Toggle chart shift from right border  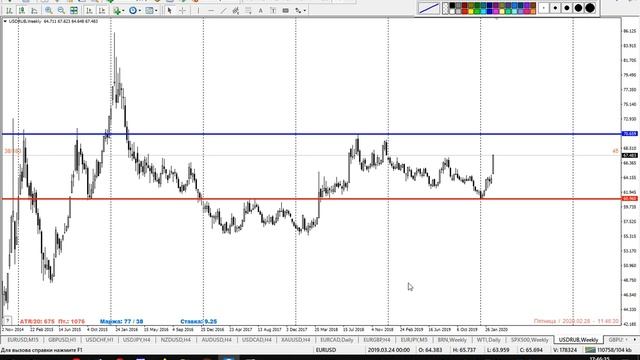(102, 10)
